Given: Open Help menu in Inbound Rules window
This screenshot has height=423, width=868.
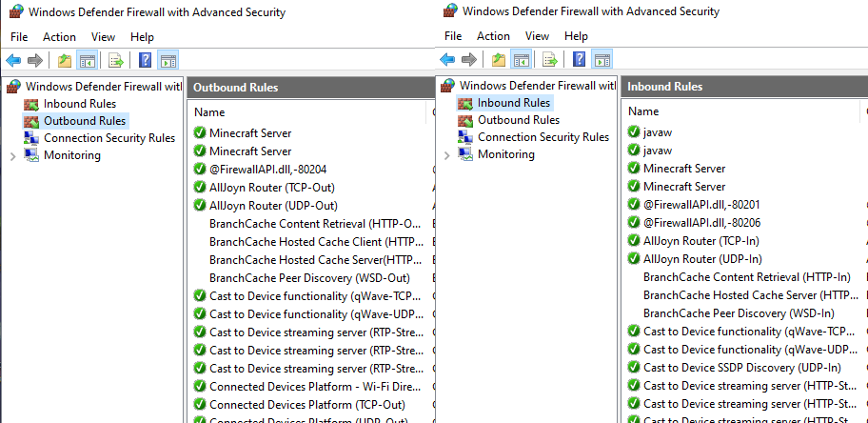Looking at the screenshot, I should [576, 36].
